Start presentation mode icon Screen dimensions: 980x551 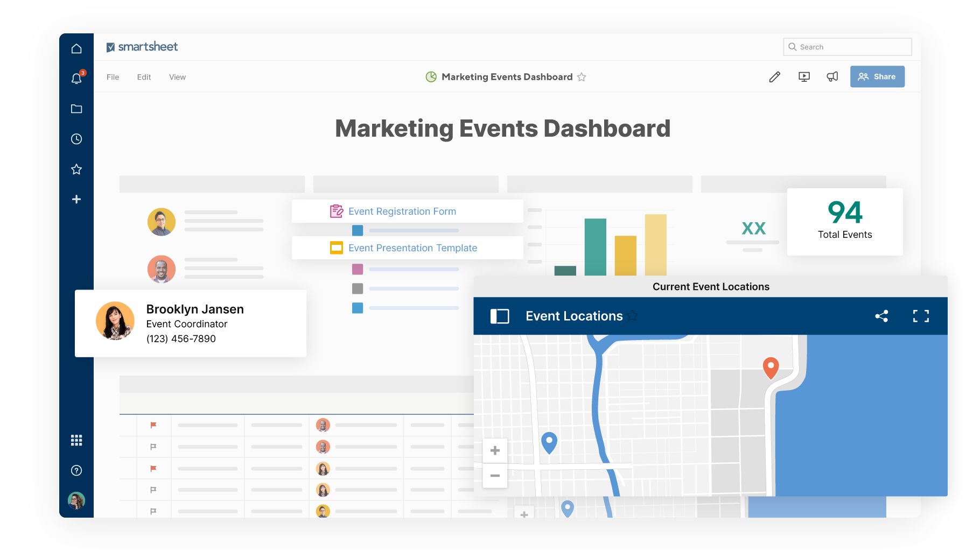[x=804, y=77]
